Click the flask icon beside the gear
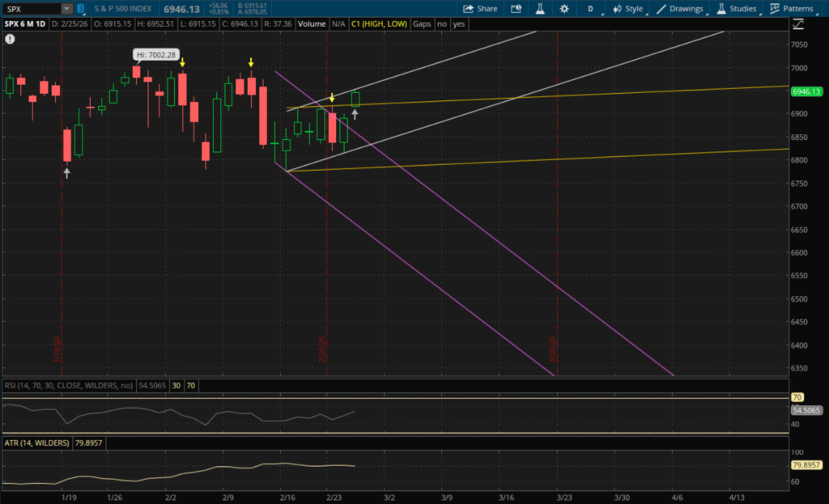This screenshot has height=504, width=829. [x=539, y=9]
